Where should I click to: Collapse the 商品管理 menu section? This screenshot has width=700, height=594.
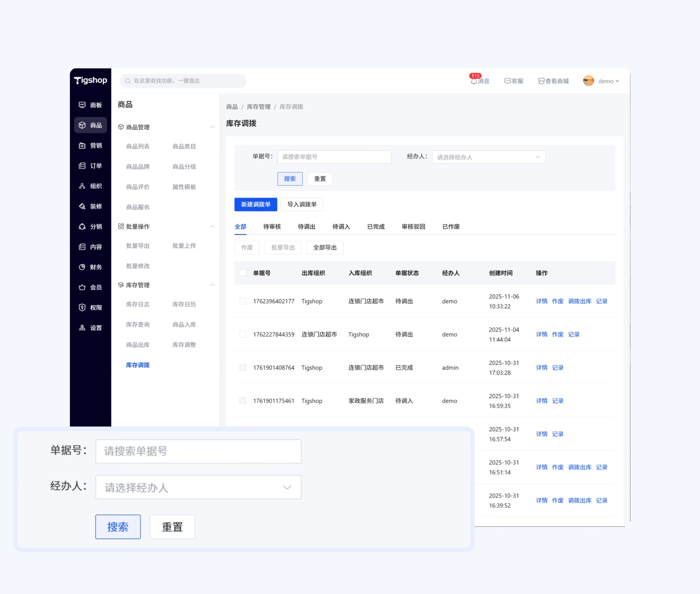(x=212, y=127)
